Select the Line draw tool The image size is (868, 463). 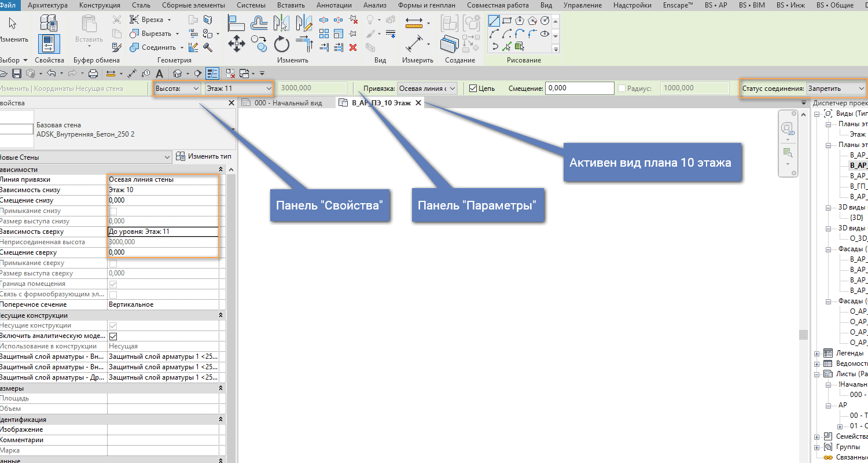click(x=494, y=21)
